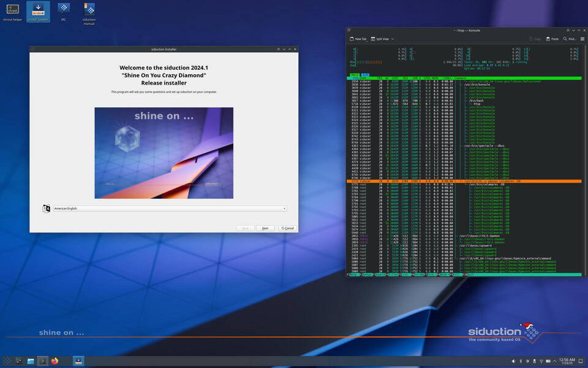Select the "/bin/bash" process row in htop
Screen dimensions: 588x368
tap(464, 101)
